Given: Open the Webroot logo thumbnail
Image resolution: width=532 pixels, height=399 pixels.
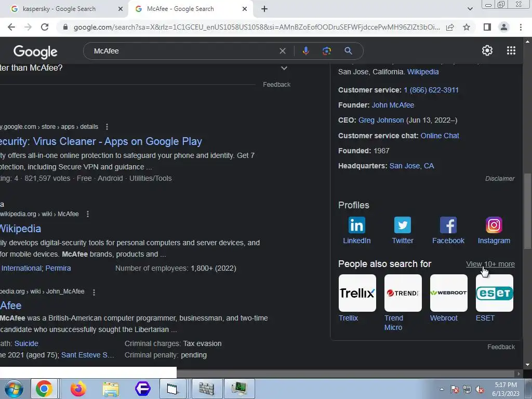Looking at the screenshot, I should tap(448, 293).
